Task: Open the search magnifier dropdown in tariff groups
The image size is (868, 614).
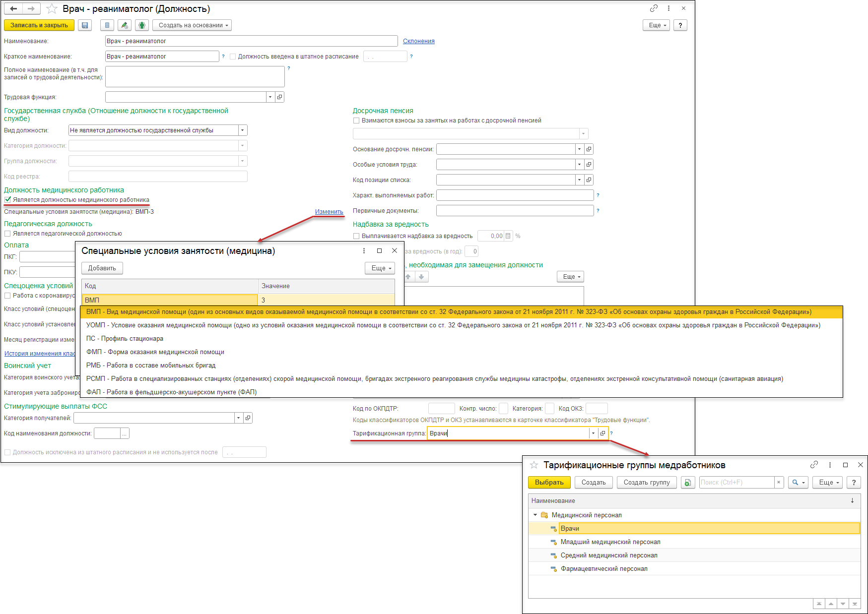Action: point(799,483)
